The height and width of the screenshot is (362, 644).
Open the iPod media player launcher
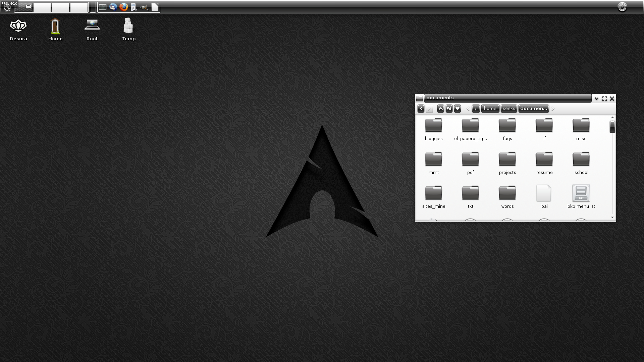click(x=133, y=7)
